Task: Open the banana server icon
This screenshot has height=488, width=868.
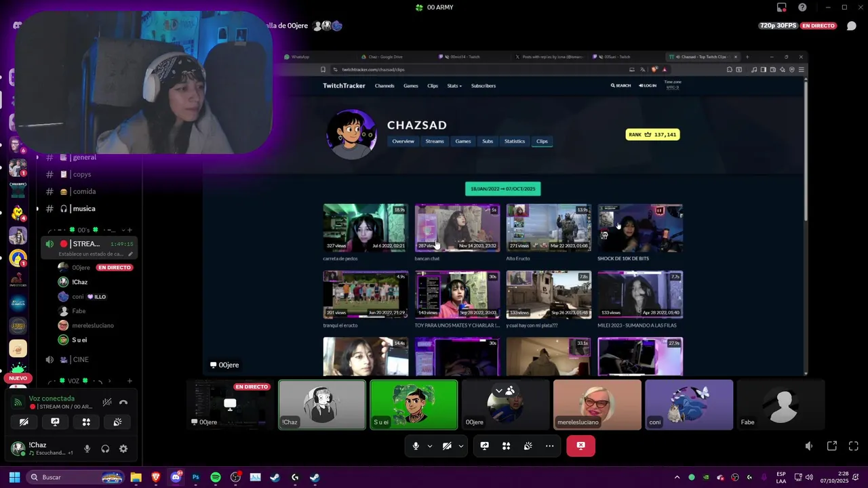Action: coord(18,258)
